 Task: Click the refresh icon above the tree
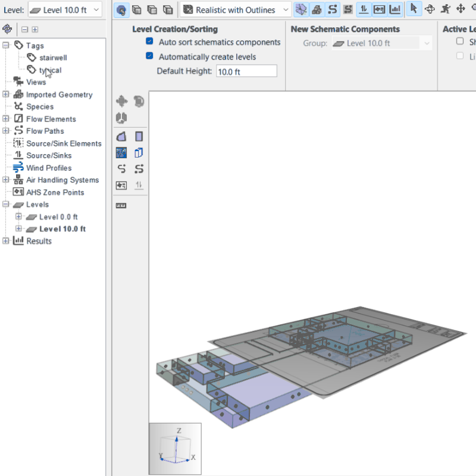tap(7, 29)
